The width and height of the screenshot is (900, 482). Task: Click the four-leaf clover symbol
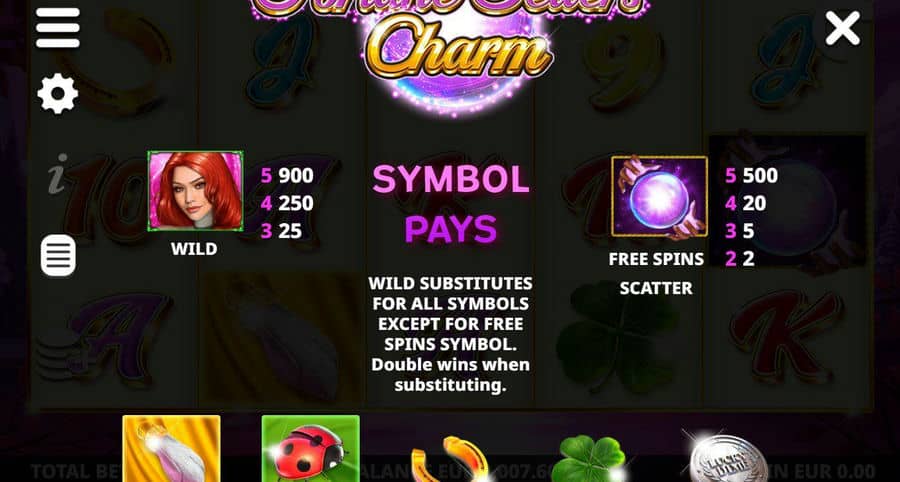(x=588, y=459)
